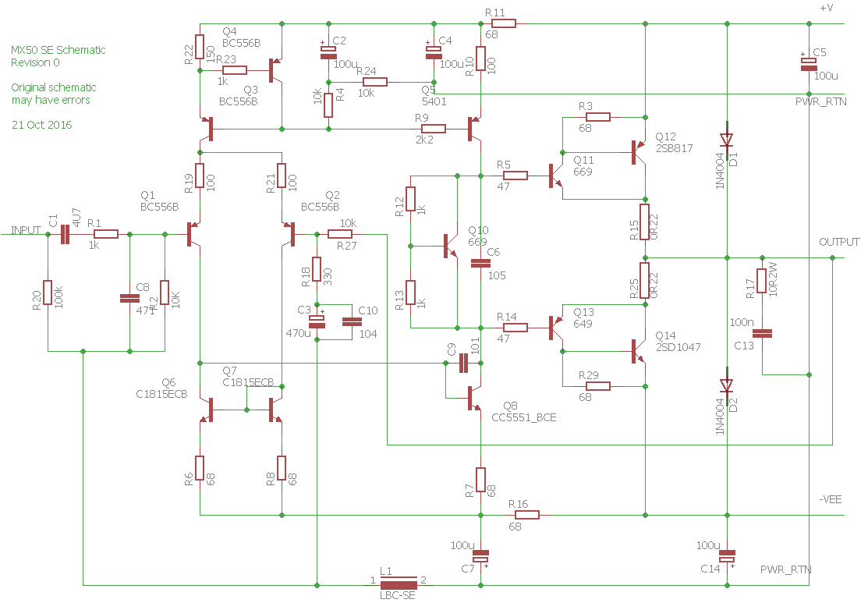
Task: Select transistor Q2 BC556B symbol
Action: click(x=289, y=234)
